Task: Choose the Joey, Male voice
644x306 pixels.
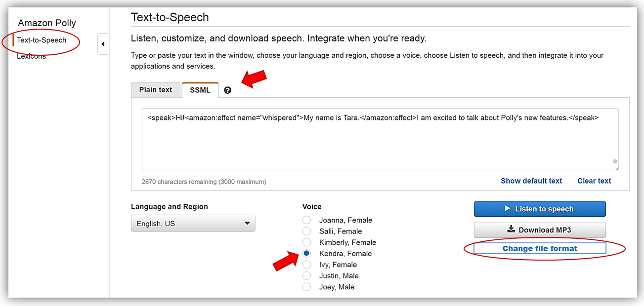Action: (x=307, y=287)
